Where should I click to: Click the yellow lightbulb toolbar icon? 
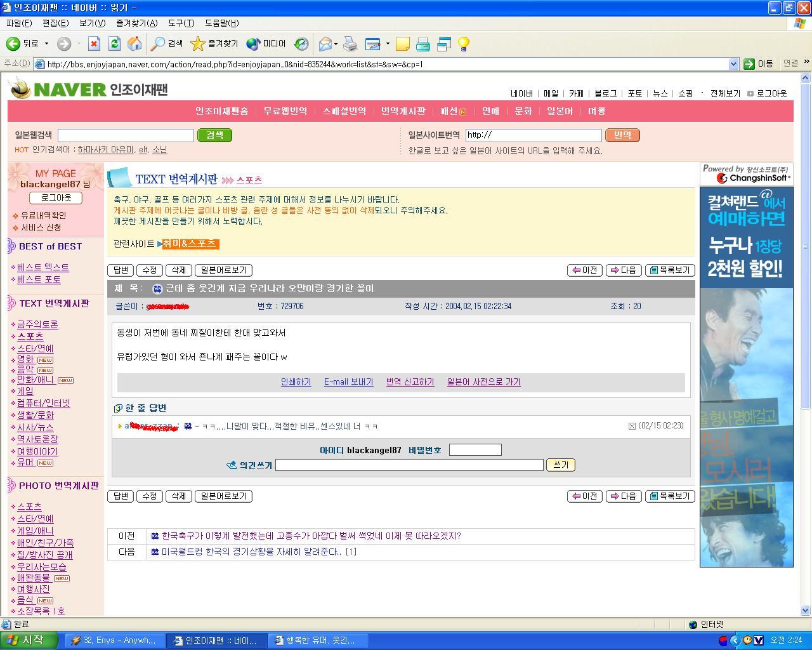tap(464, 44)
